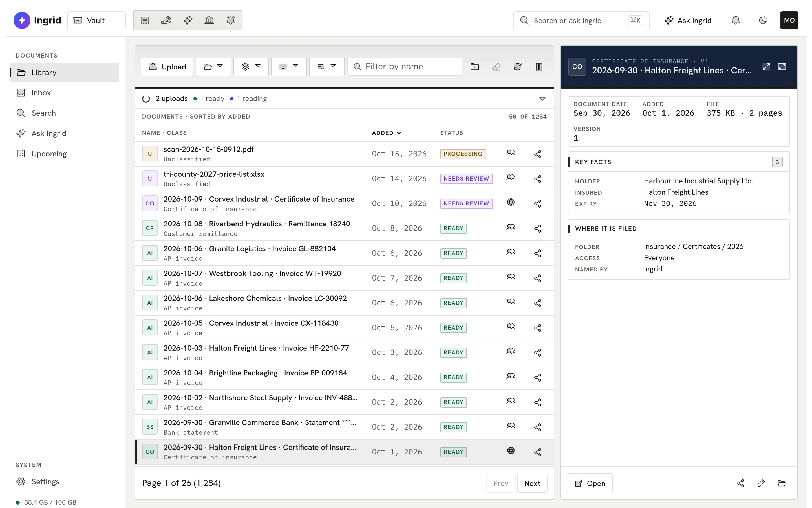Expand the uploads status bar chevron

[x=542, y=99]
